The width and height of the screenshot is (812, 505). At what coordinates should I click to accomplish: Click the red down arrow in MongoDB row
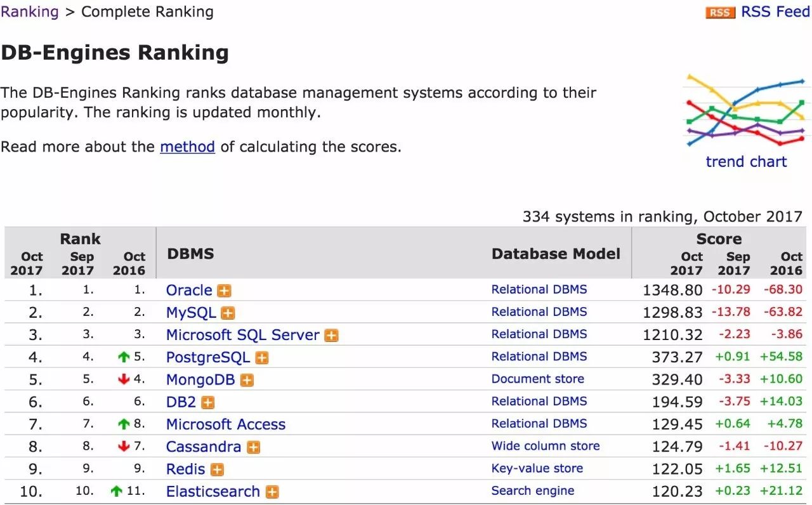[x=124, y=379]
